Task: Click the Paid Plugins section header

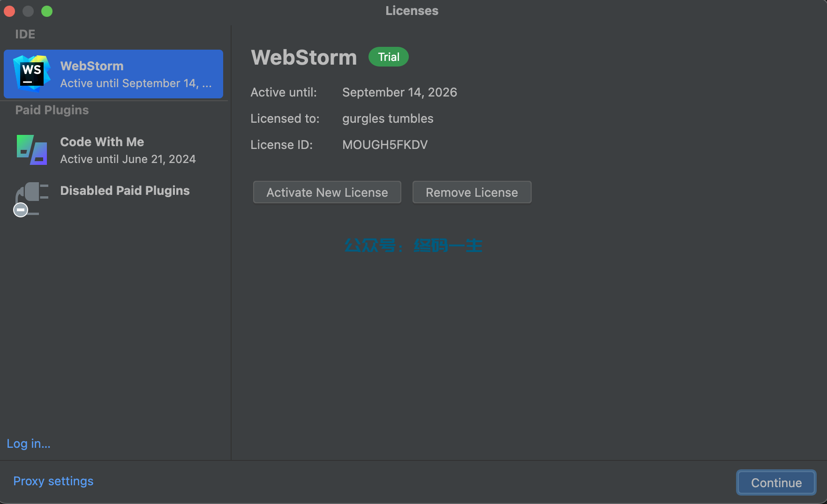Action: click(52, 110)
